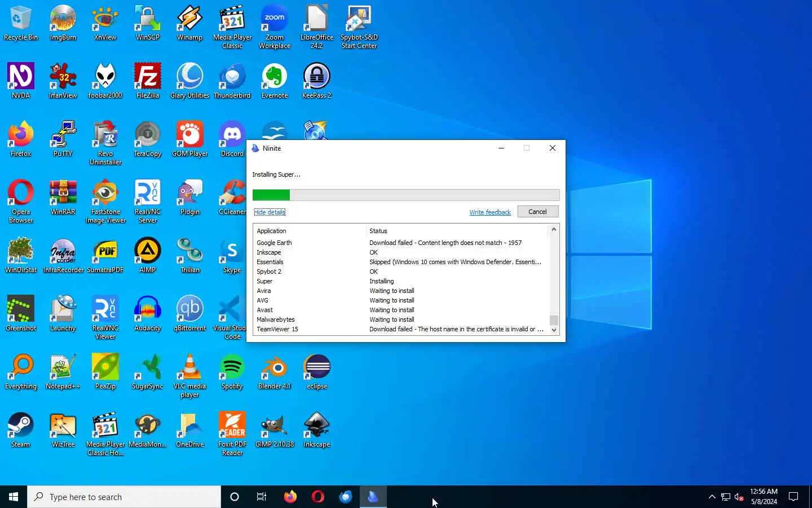Click the LibreOffice 24.2 desktop icon

click(317, 27)
